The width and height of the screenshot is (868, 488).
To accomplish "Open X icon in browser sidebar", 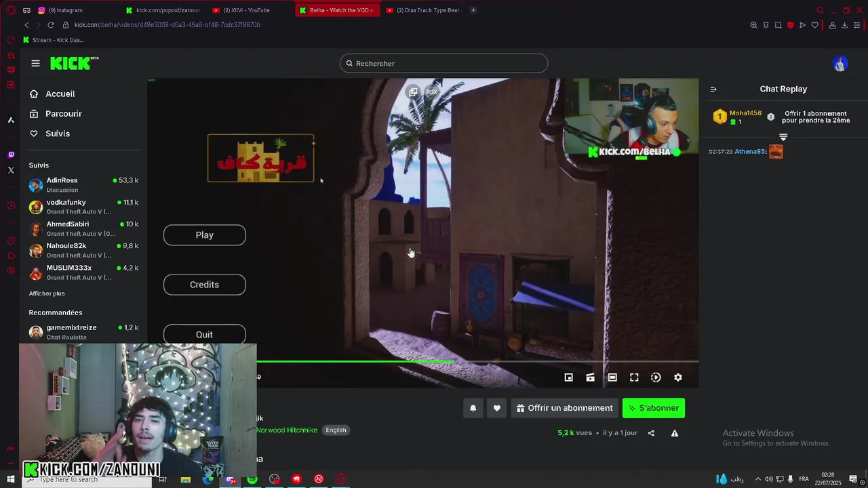I will [x=11, y=170].
